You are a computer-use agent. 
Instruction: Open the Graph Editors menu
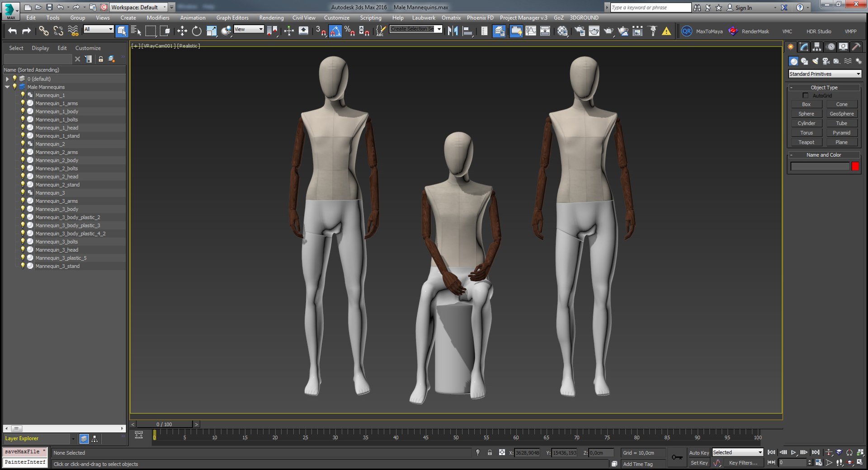point(232,18)
